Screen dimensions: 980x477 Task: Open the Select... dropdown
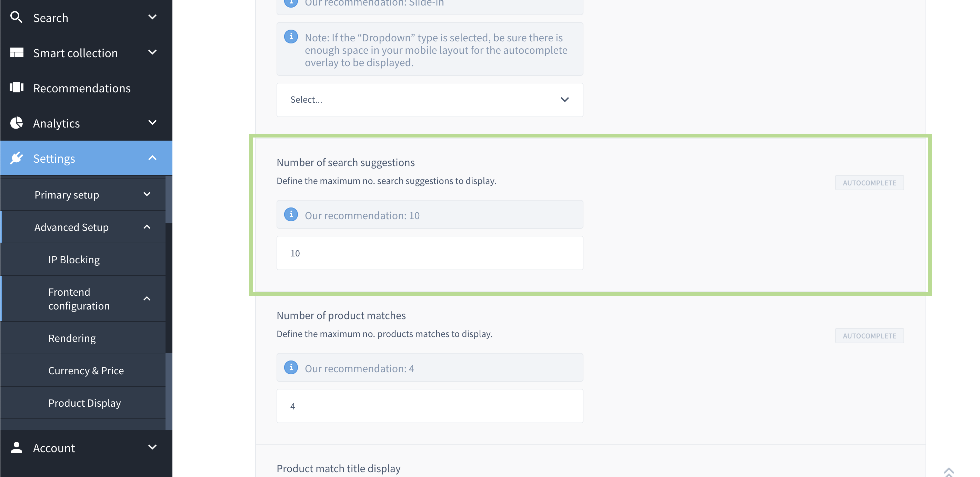coord(430,99)
